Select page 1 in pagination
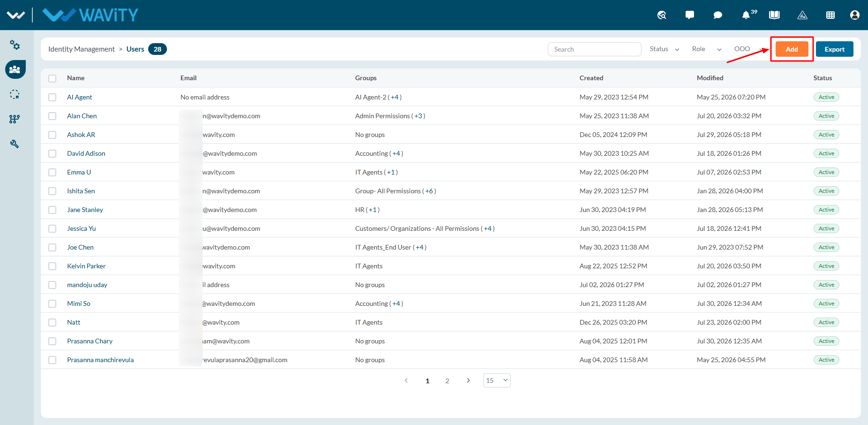 pos(428,381)
